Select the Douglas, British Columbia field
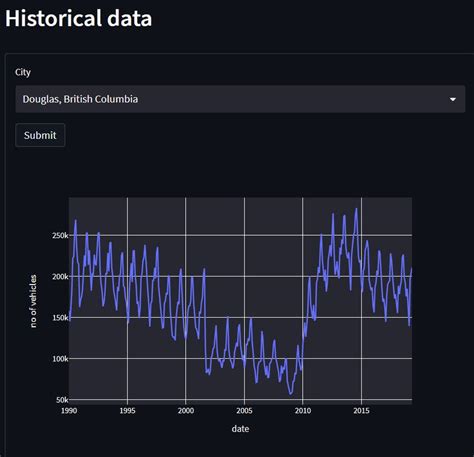 pyautogui.click(x=240, y=99)
